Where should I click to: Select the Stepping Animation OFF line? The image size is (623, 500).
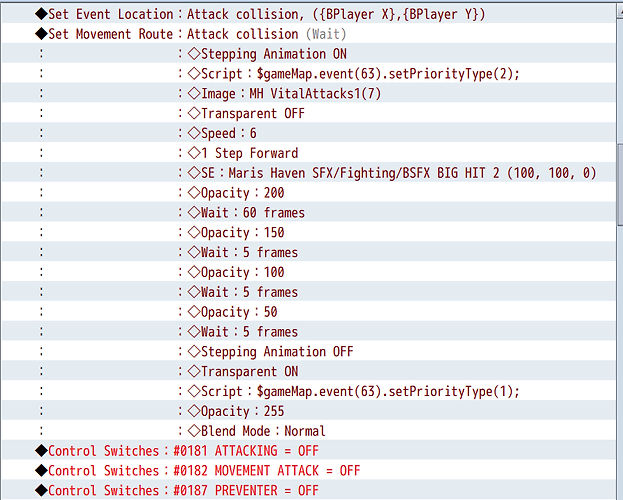click(308, 352)
